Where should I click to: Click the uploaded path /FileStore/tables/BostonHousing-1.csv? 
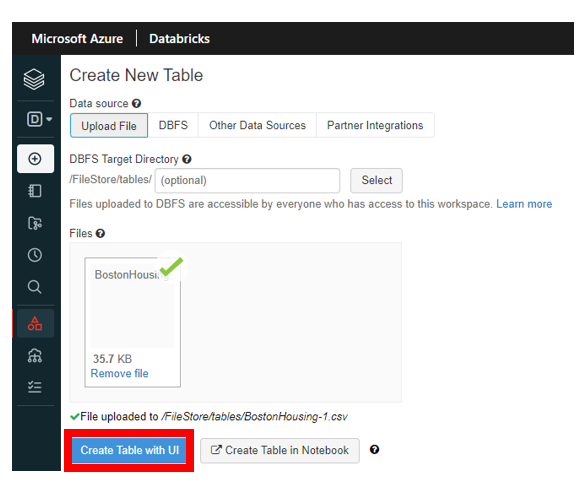tap(255, 416)
